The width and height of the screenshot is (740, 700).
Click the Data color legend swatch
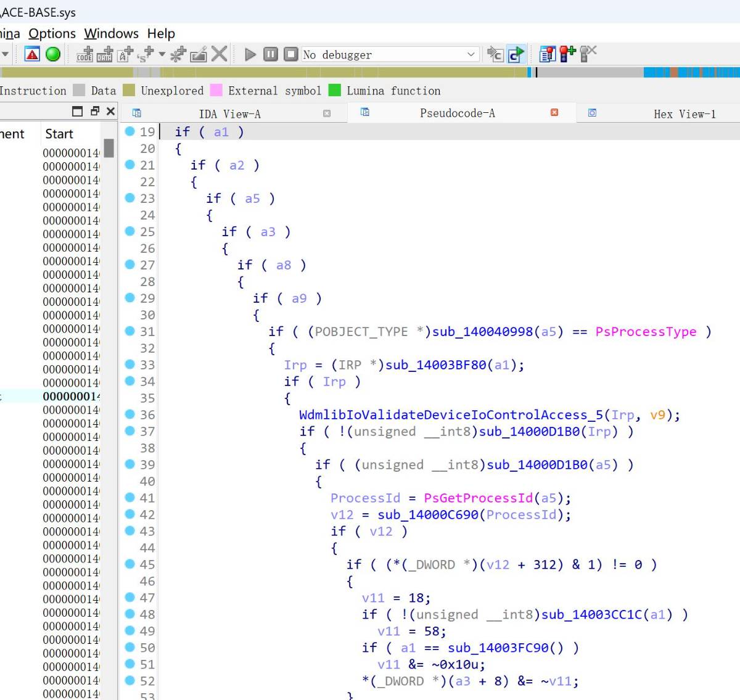[79, 91]
